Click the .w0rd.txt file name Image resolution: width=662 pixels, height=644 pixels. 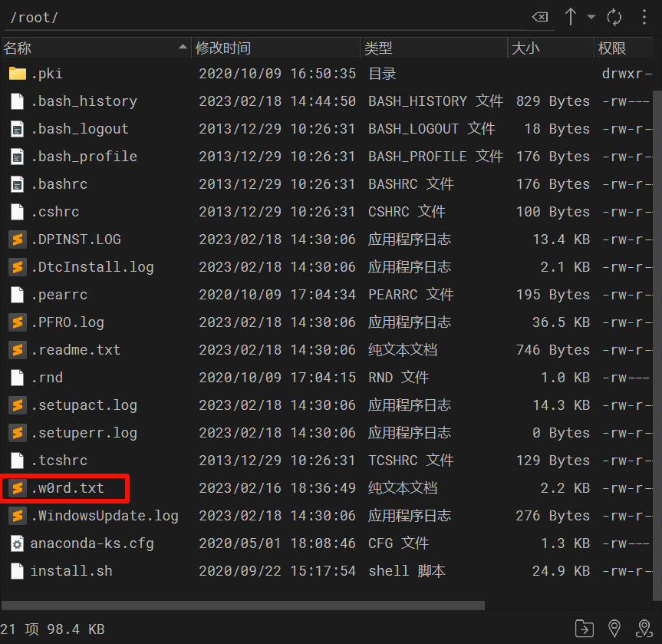click(x=68, y=488)
